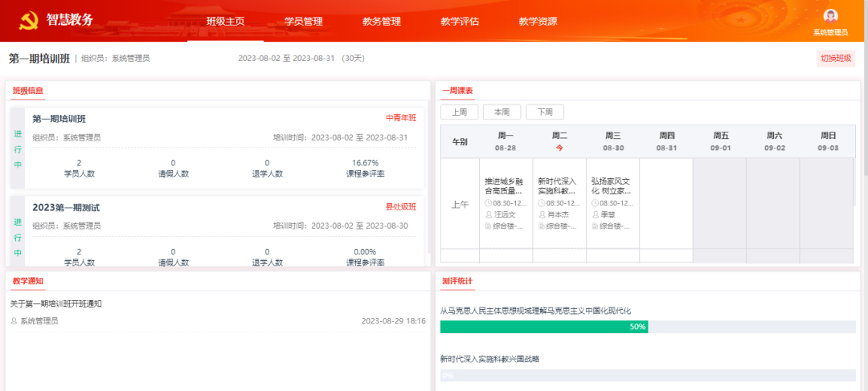The height and width of the screenshot is (391, 868).
Task: Click 周四 08-31 column header
Action: point(666,141)
